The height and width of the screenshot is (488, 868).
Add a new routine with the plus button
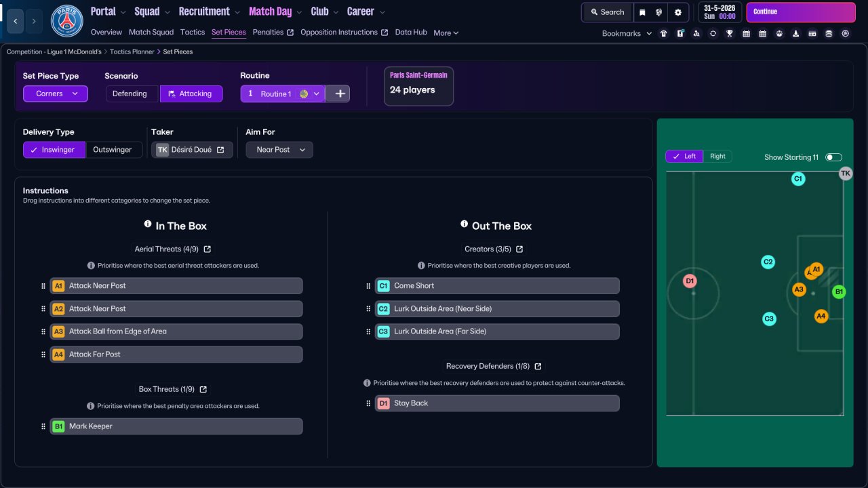point(340,94)
